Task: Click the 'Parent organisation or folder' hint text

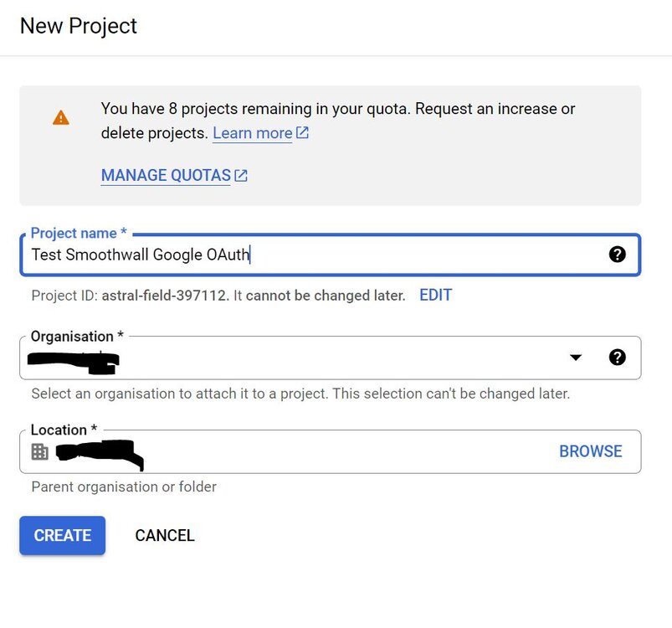Action: (124, 486)
